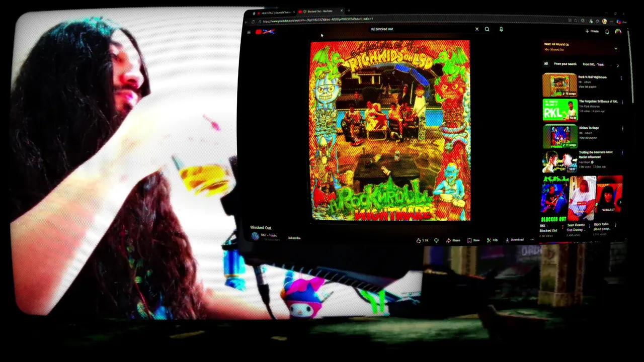Viewport: 644px width, 362px height.
Task: Go to the YouTube home logo
Action: point(265,32)
